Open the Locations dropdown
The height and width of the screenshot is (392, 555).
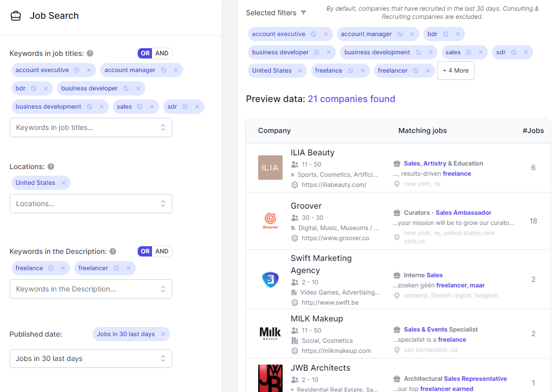[91, 204]
